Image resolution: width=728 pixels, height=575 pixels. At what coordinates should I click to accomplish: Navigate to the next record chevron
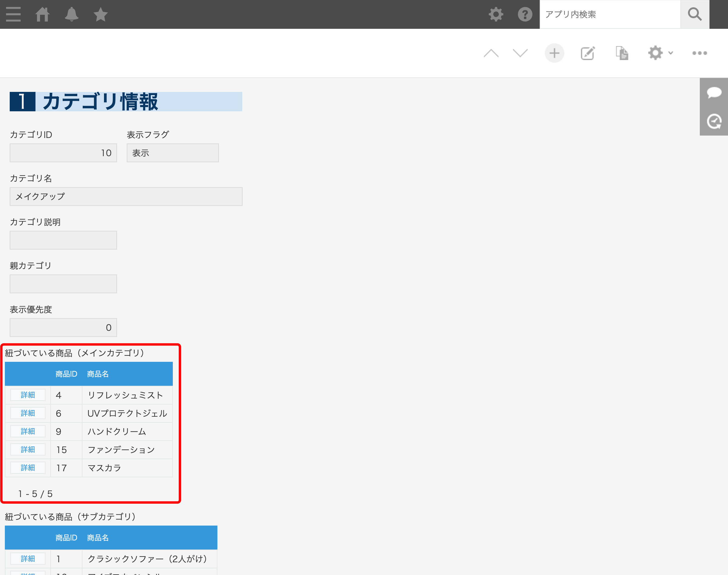(x=520, y=53)
